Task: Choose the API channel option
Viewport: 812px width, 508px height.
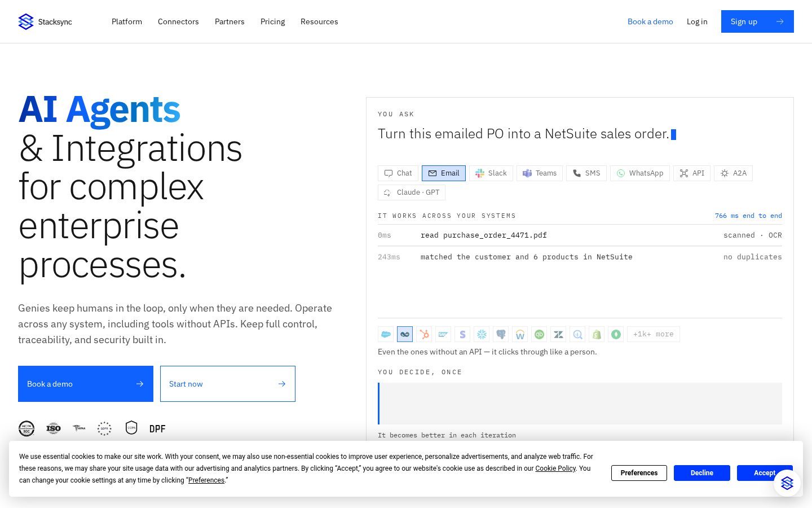Action: tap(692, 173)
